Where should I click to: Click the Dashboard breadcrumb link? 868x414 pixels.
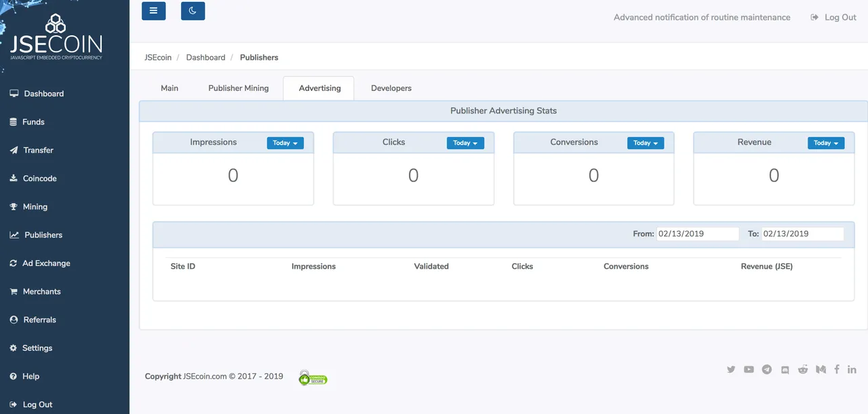205,58
